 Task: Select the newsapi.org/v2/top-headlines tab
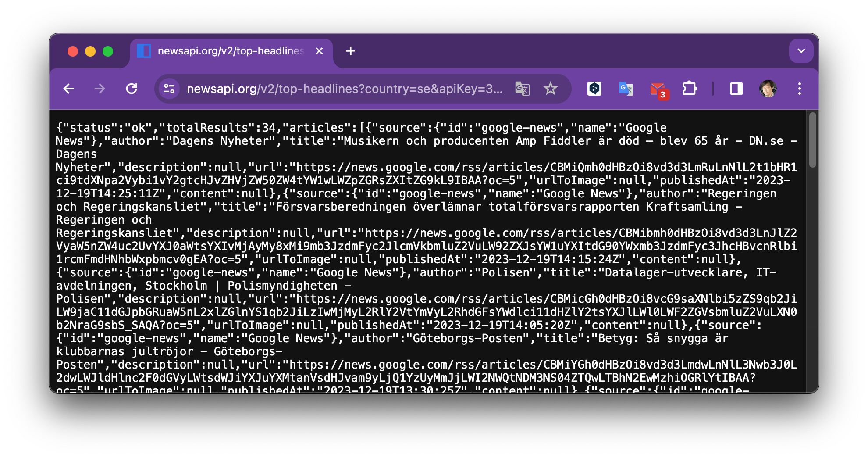tap(231, 51)
